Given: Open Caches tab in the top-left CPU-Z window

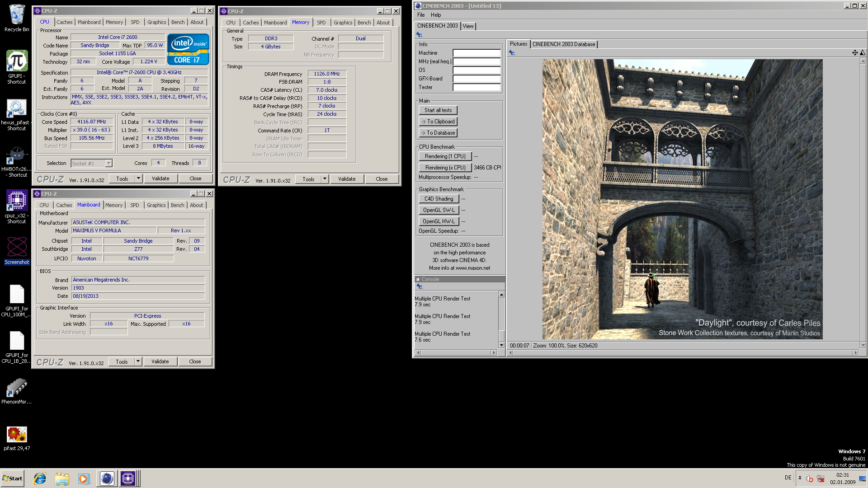Looking at the screenshot, I should click(64, 22).
